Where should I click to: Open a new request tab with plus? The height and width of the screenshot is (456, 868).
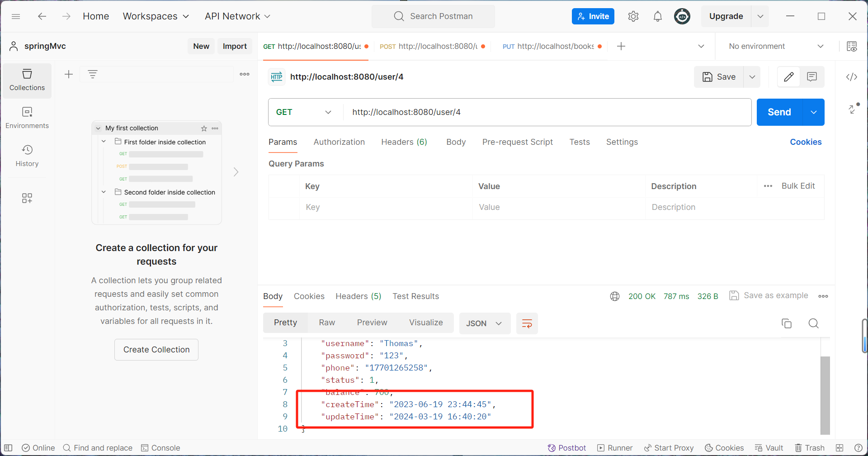coord(621,46)
